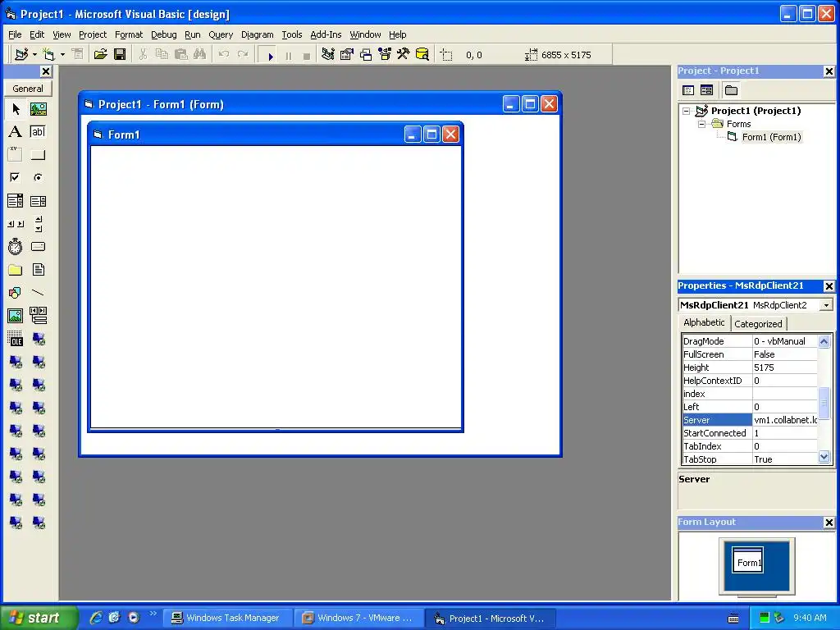Select the Shape control tool
Viewport: 840px width, 630px height.
(x=16, y=293)
